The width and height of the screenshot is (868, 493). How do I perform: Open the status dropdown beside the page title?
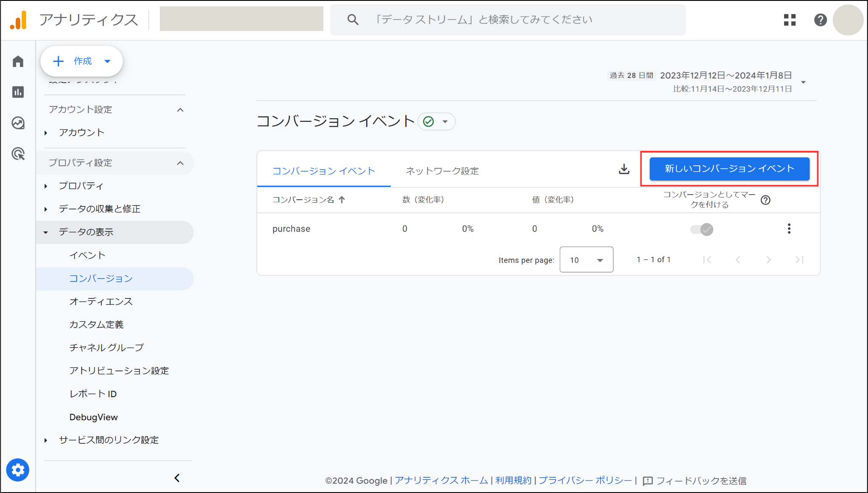coord(437,122)
